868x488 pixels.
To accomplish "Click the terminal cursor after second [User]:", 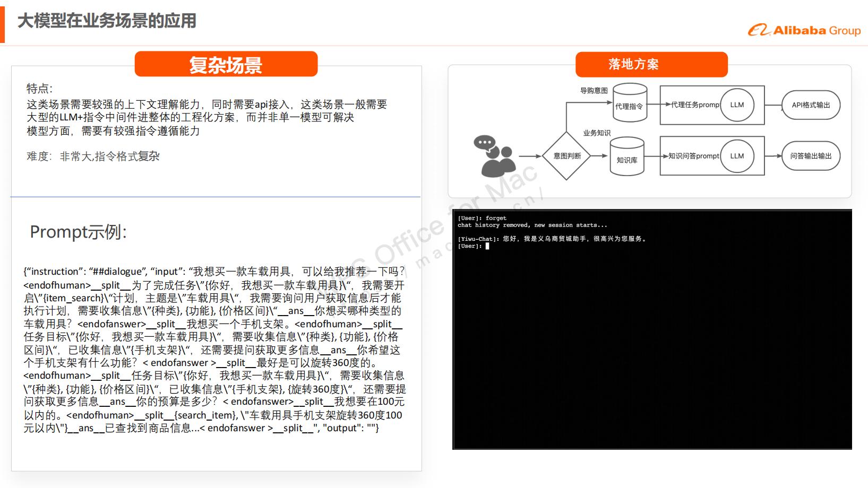I will [x=487, y=246].
